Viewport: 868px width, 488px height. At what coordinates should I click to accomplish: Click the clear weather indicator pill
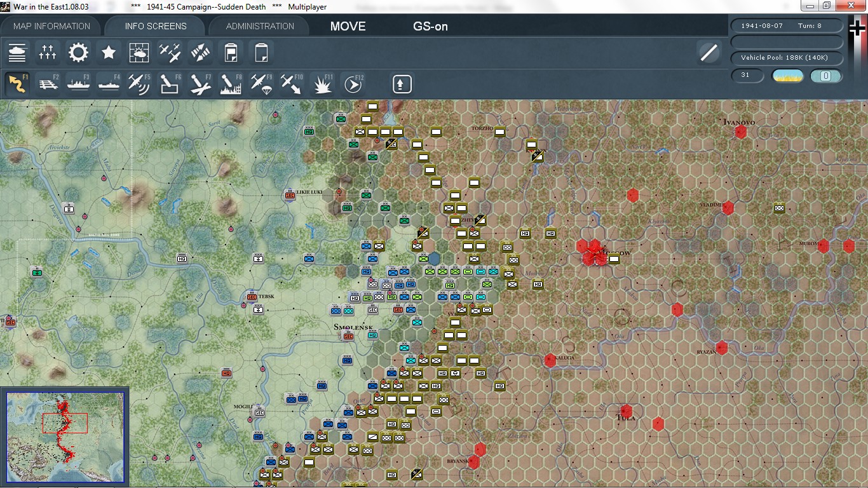tap(787, 76)
